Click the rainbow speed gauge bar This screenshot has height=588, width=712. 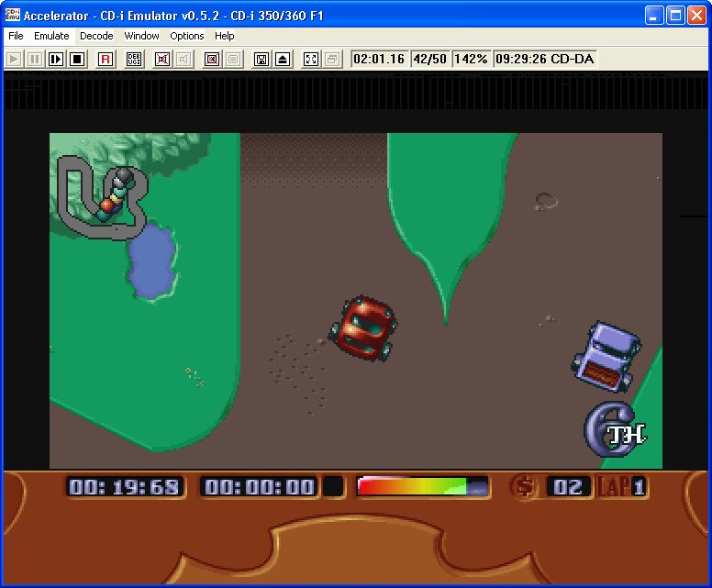[423, 487]
